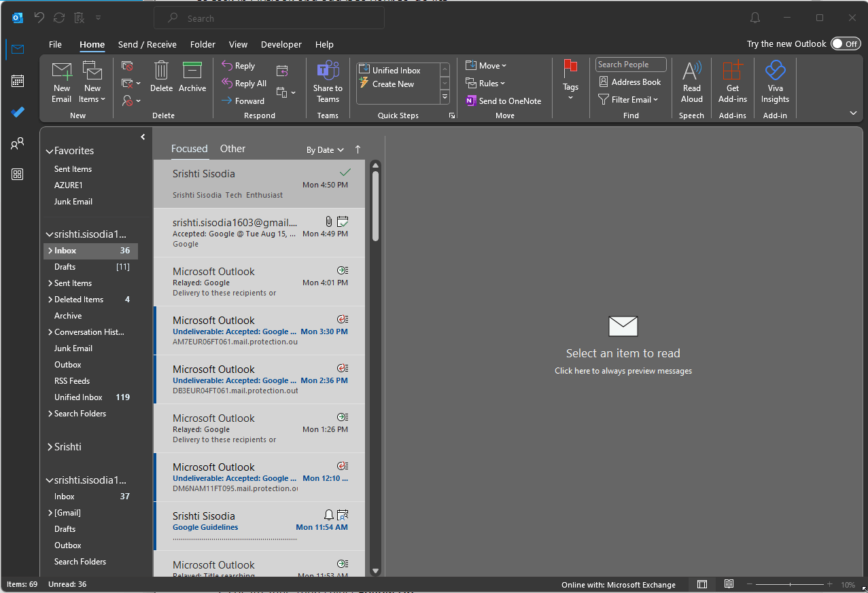Open the Move dropdown
The image size is (868, 593).
(x=486, y=66)
